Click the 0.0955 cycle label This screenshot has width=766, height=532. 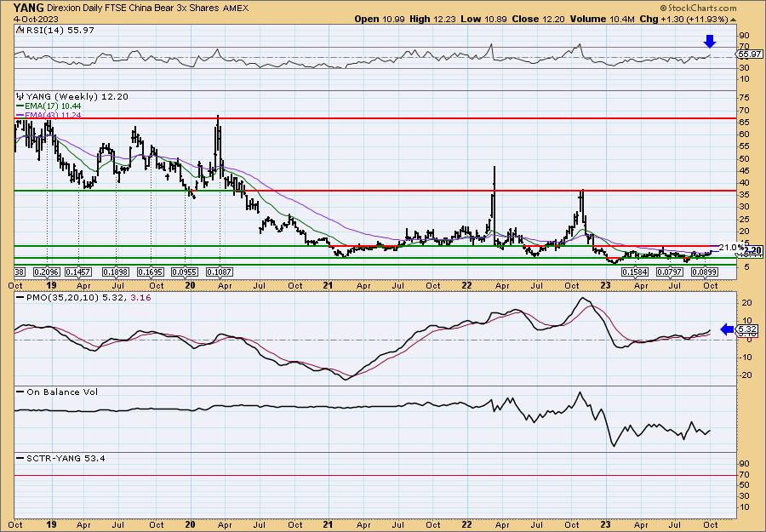(186, 272)
